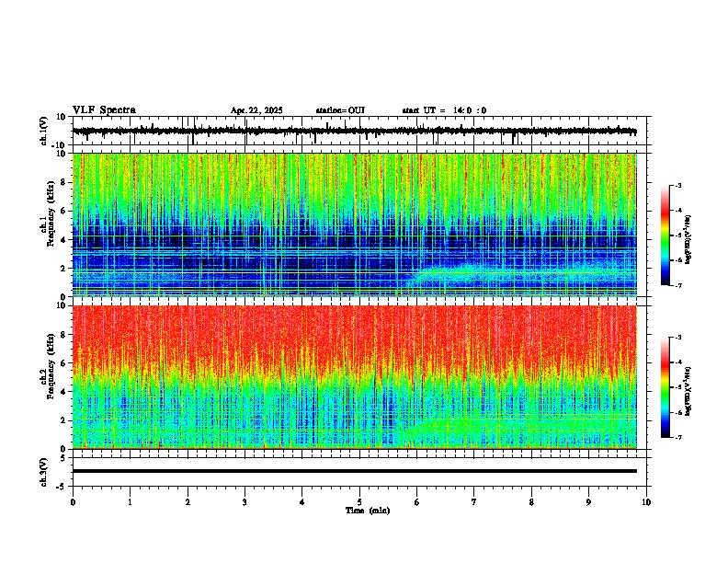This screenshot has height=563, width=728.
Task: Click the ch.1 PSD color scale bar
Action: 665,236
